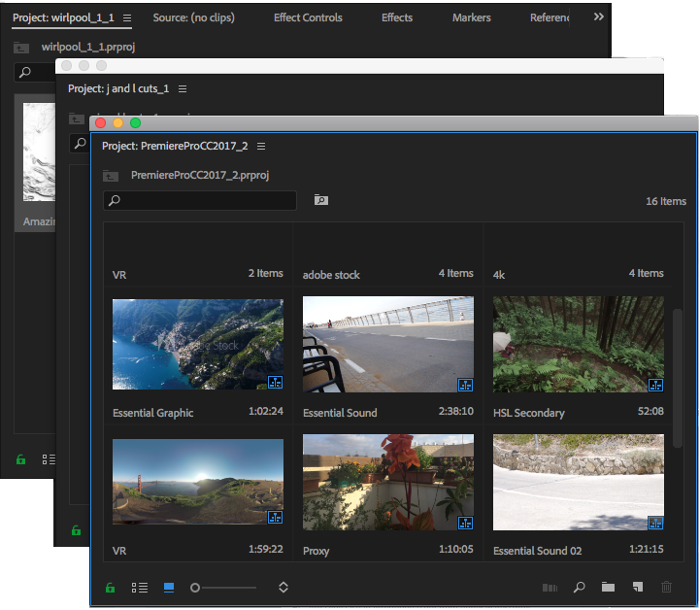Click the sequence badge on the Proxy thumbnail

point(465,523)
